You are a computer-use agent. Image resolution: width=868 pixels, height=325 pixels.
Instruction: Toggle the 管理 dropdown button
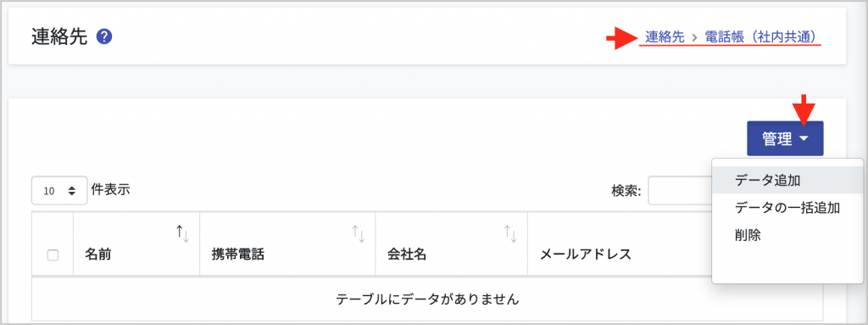[785, 138]
